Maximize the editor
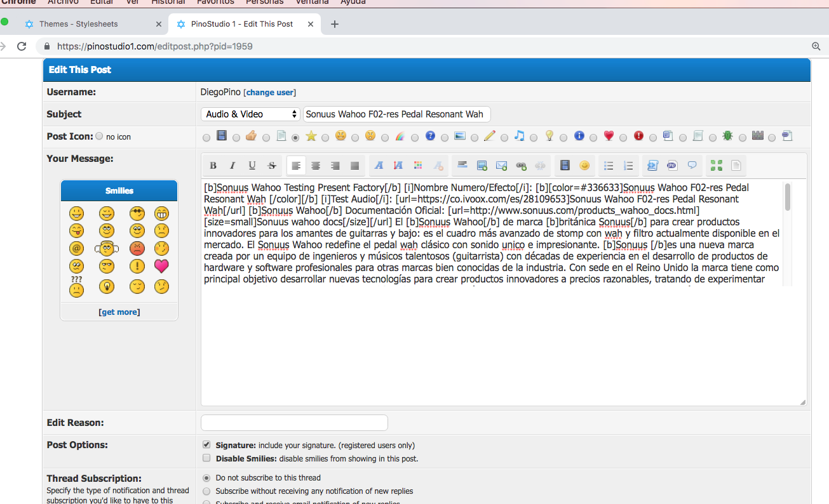The width and height of the screenshot is (829, 504). click(717, 166)
